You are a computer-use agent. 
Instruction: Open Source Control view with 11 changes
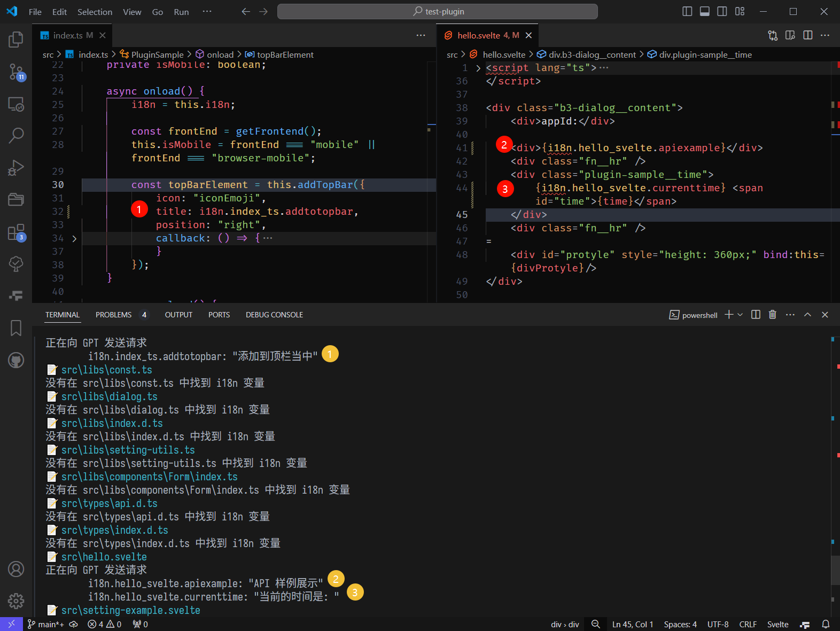point(16,72)
